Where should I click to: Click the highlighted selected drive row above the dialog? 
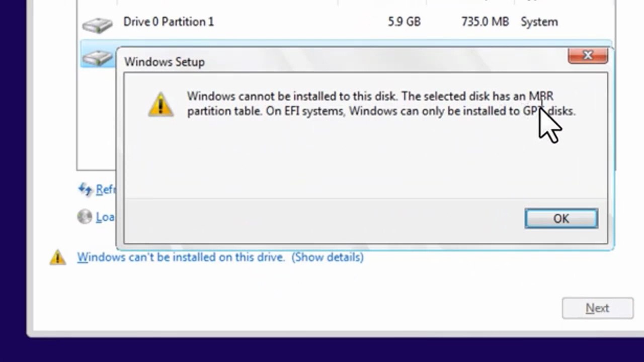(x=352, y=44)
